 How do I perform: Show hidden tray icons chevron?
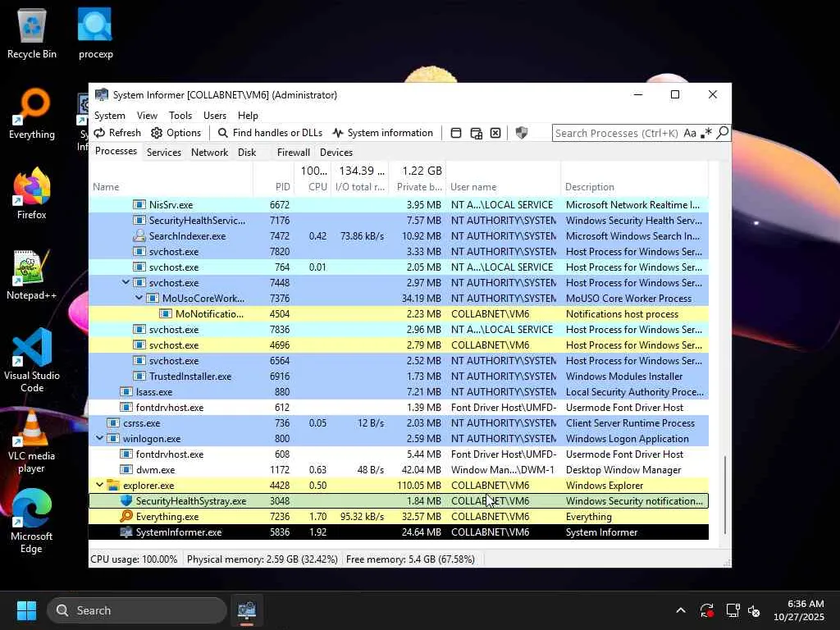pos(680,610)
